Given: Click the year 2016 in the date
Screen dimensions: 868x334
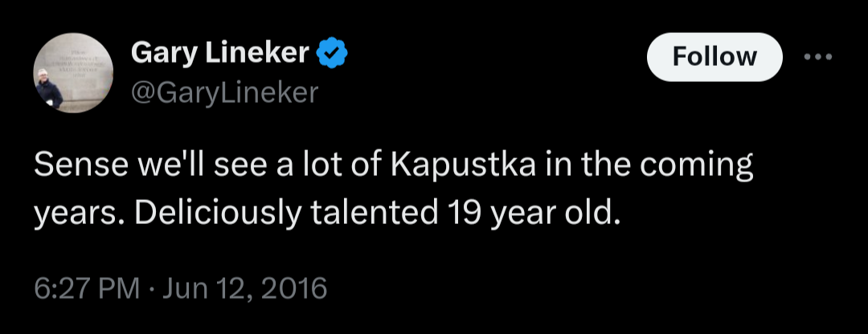Looking at the screenshot, I should click(x=297, y=287).
